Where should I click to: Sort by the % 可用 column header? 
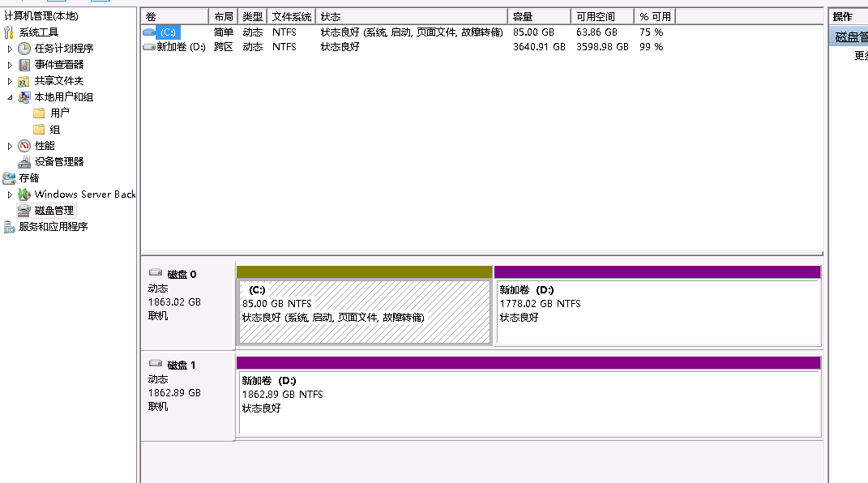click(x=655, y=16)
